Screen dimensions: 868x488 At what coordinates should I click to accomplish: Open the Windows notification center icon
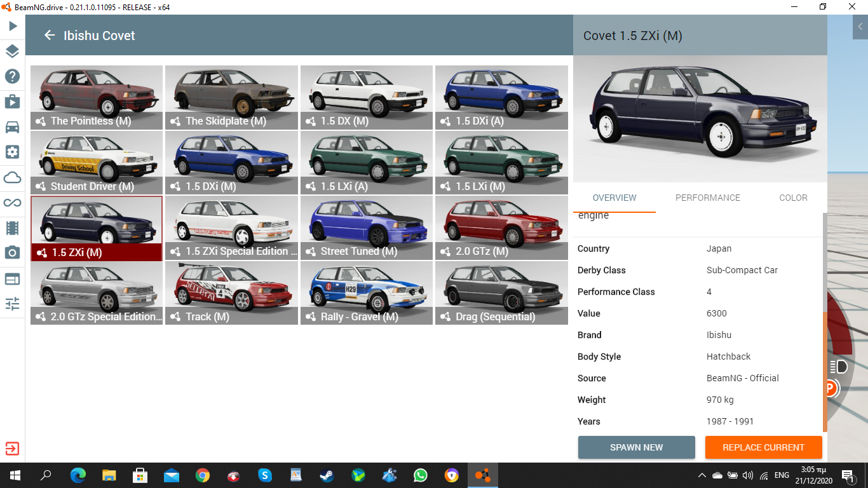click(848, 475)
